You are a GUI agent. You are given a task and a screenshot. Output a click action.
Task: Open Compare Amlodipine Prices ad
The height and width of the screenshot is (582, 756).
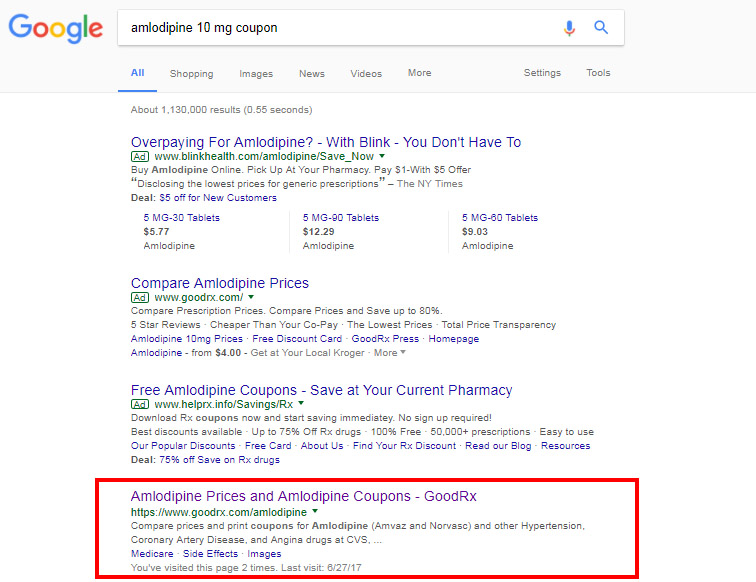click(x=220, y=283)
